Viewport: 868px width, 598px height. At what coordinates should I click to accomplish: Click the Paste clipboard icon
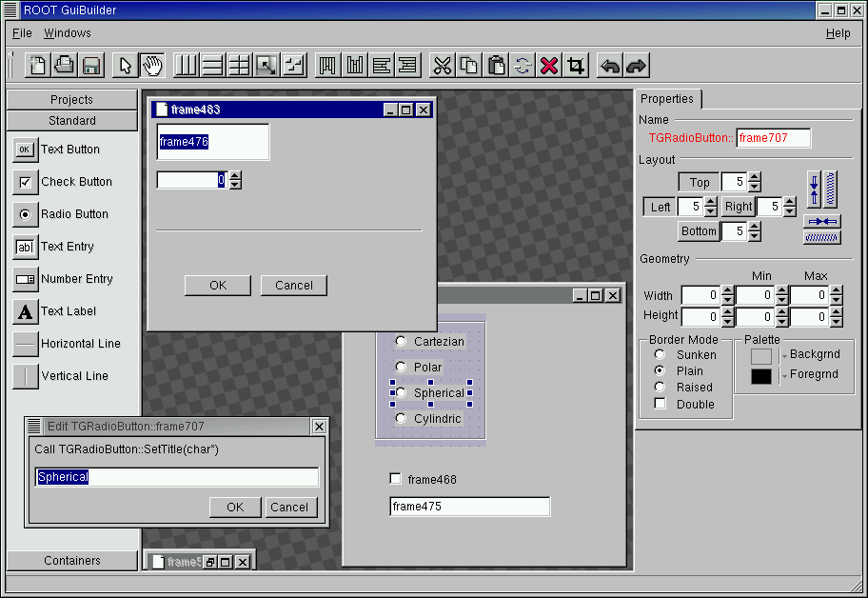coord(496,66)
